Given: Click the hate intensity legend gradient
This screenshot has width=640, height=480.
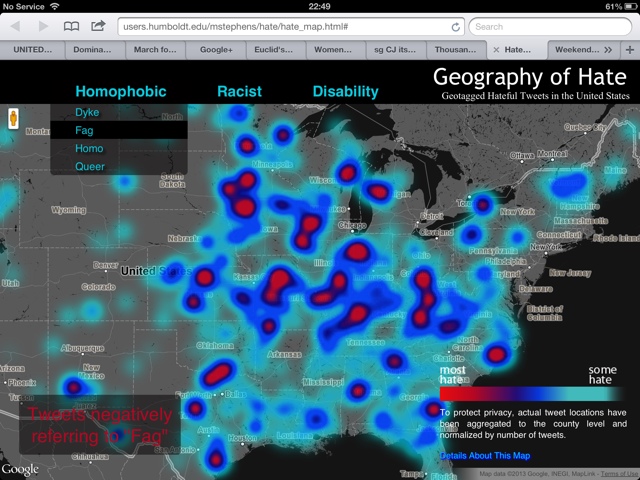Looking at the screenshot, I should [531, 394].
